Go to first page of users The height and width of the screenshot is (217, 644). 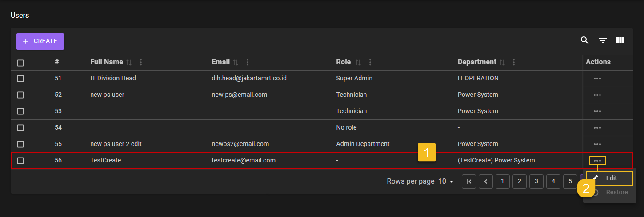pyautogui.click(x=469, y=181)
